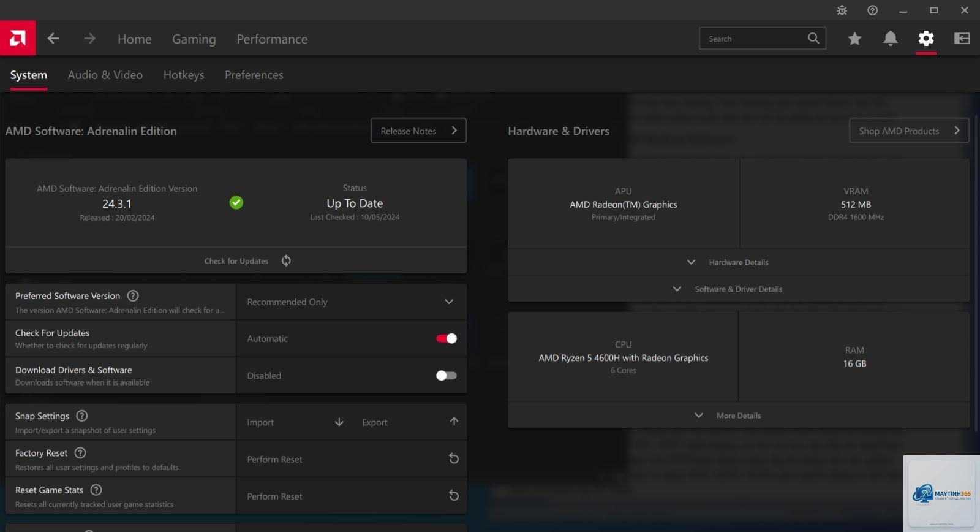Open Release Notes button
This screenshot has width=980, height=532.
pos(419,131)
